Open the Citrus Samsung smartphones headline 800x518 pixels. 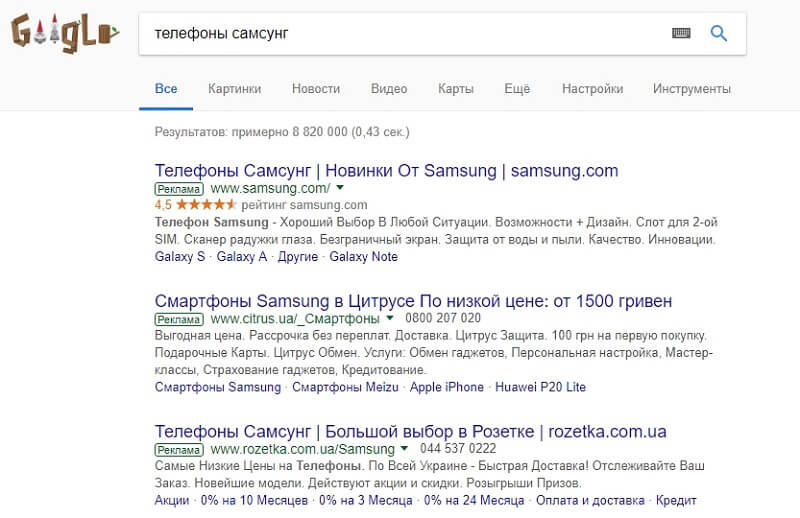coord(414,300)
